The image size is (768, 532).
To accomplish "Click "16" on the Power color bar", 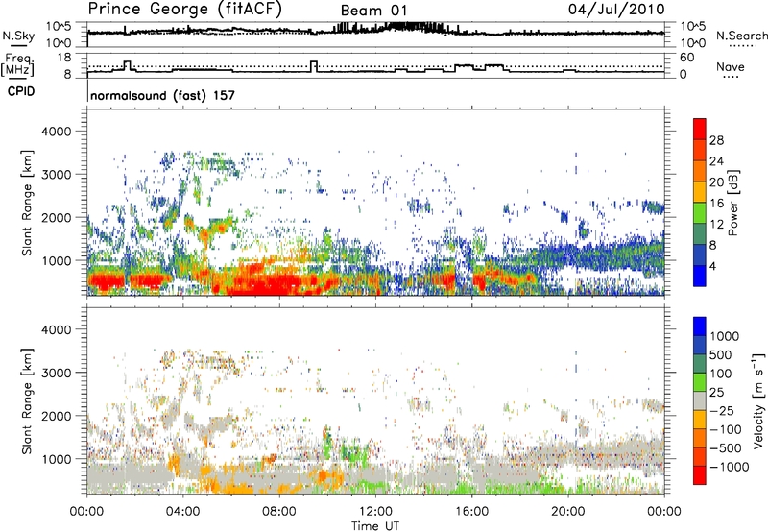I will click(x=716, y=204).
